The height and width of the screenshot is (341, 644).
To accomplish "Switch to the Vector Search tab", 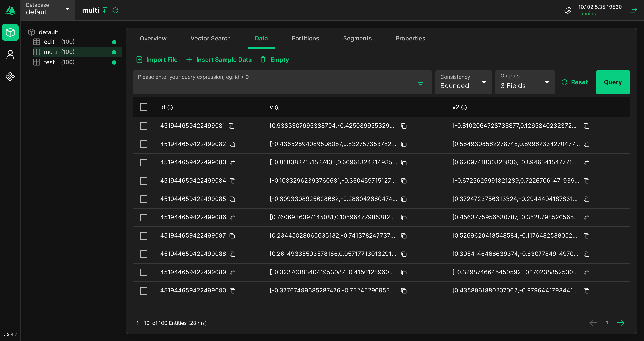I will click(210, 39).
